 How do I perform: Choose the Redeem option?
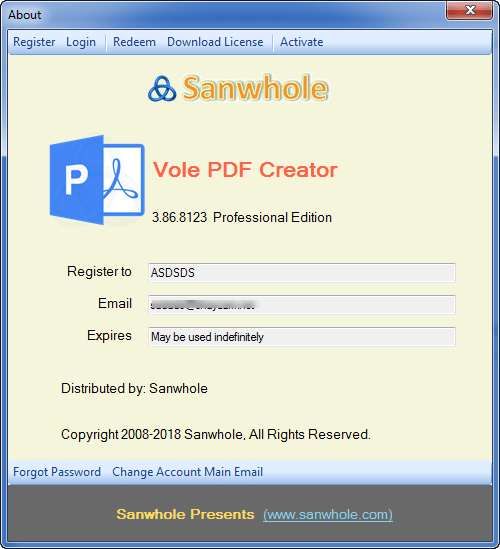(134, 42)
